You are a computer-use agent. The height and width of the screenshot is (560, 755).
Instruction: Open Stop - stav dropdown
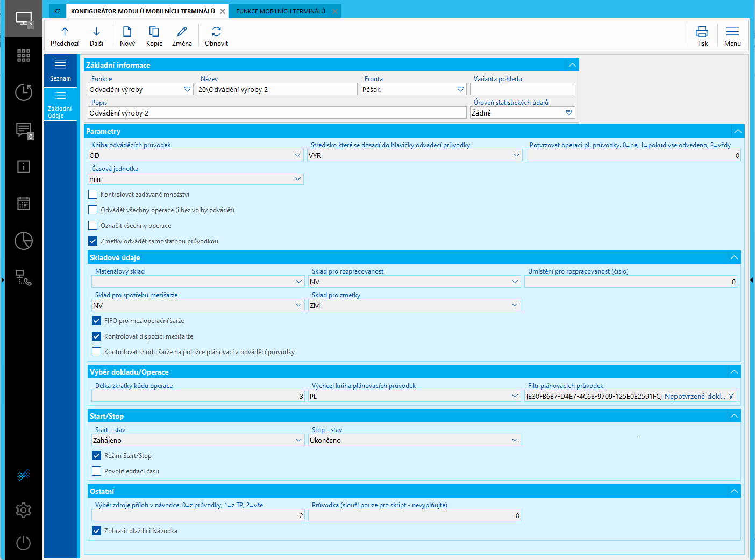[515, 440]
